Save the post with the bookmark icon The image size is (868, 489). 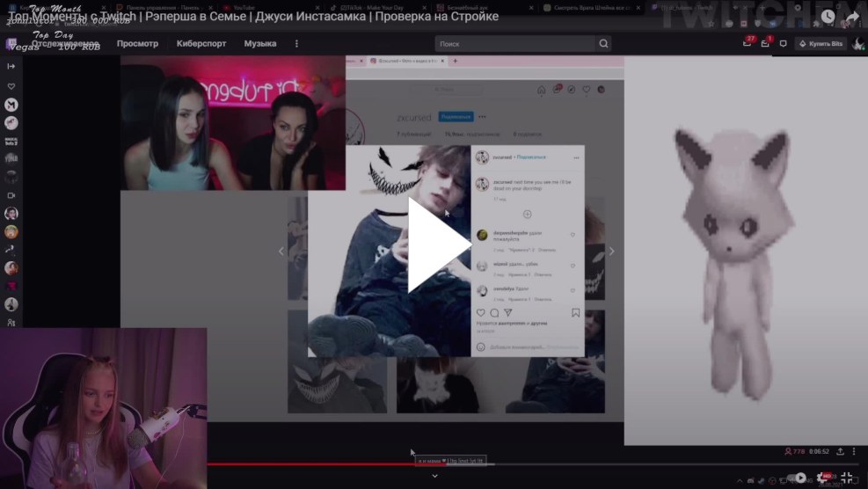click(576, 313)
